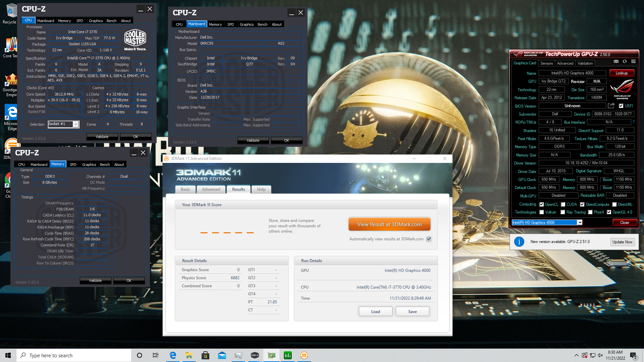Screen dimensions: 644x362
Task: Open Task View from the taskbar
Action: [155, 355]
